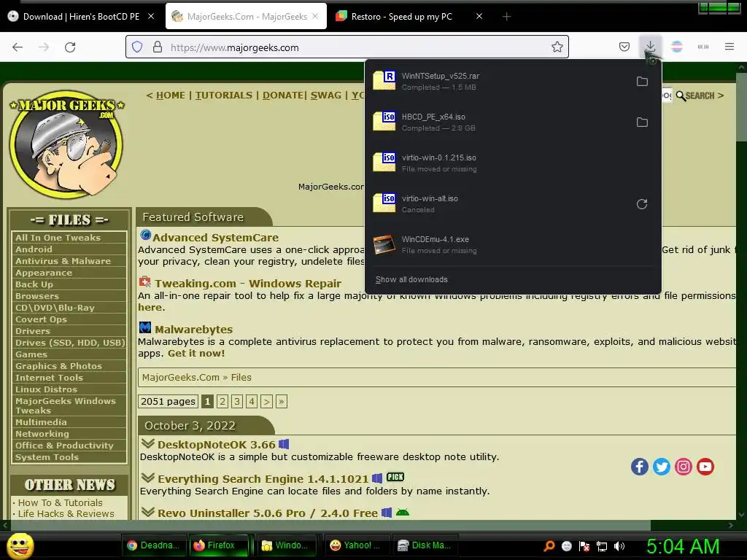Open the HOME navigation link
The image size is (747, 560).
(x=171, y=96)
